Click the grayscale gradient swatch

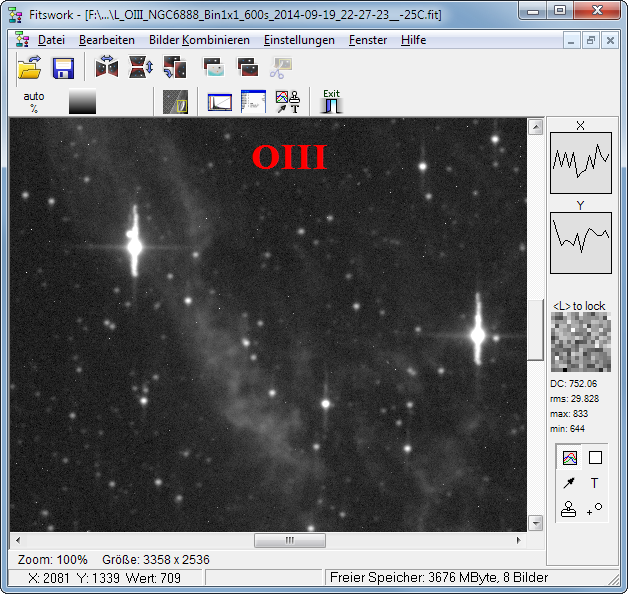[82, 101]
